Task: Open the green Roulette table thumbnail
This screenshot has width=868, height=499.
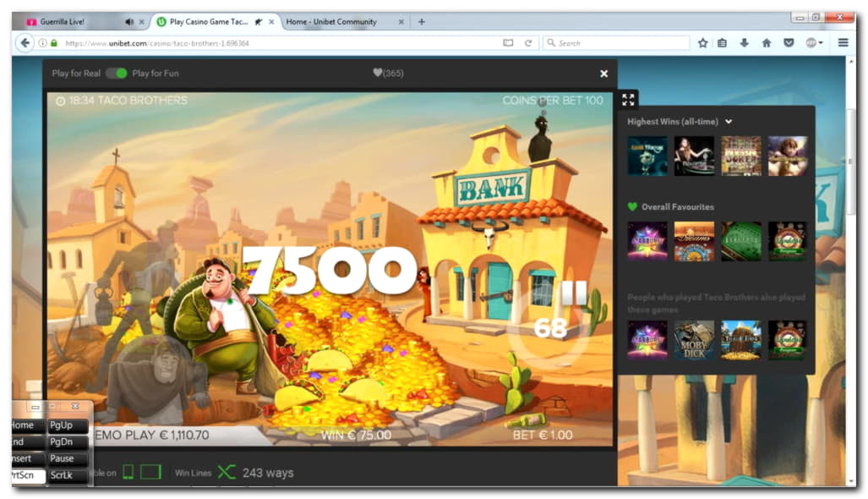Action: pos(741,242)
